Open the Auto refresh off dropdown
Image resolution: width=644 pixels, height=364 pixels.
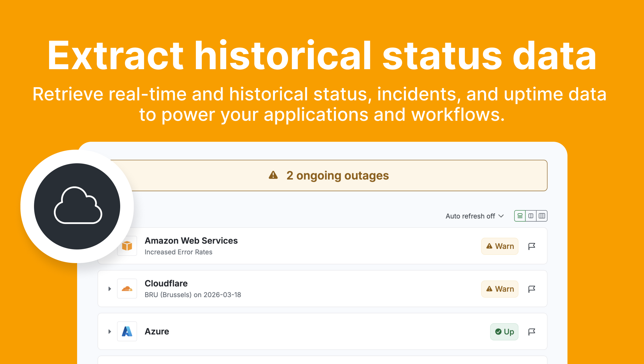coord(474,216)
